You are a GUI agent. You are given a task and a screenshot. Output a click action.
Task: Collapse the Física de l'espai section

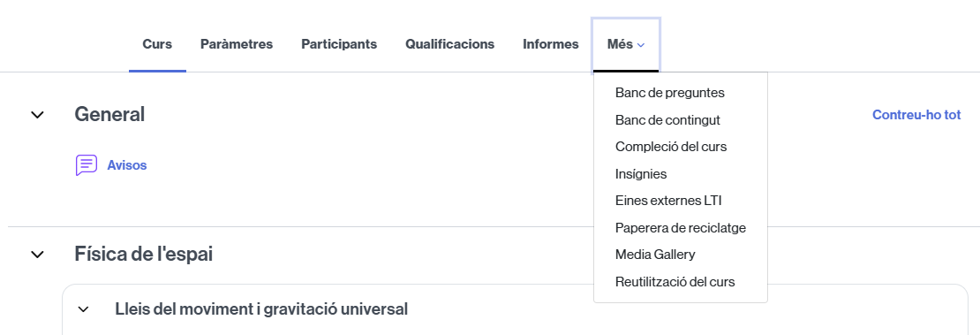click(x=37, y=255)
